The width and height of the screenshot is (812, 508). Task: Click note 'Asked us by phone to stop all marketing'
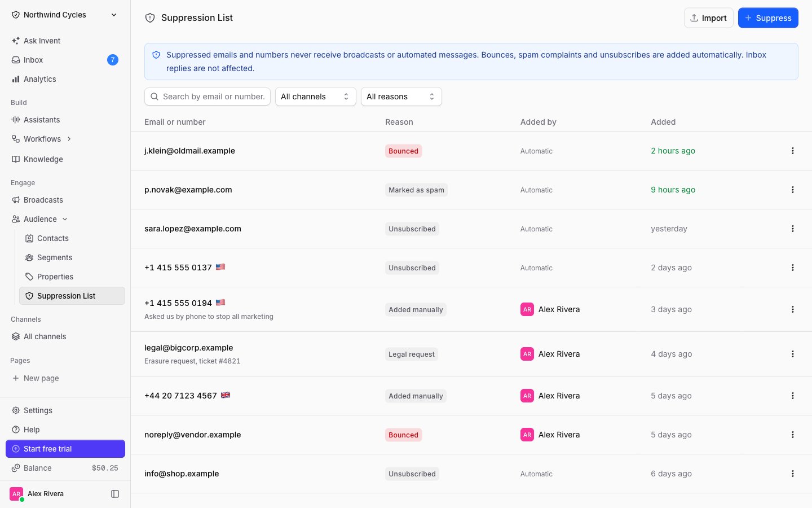tap(209, 317)
